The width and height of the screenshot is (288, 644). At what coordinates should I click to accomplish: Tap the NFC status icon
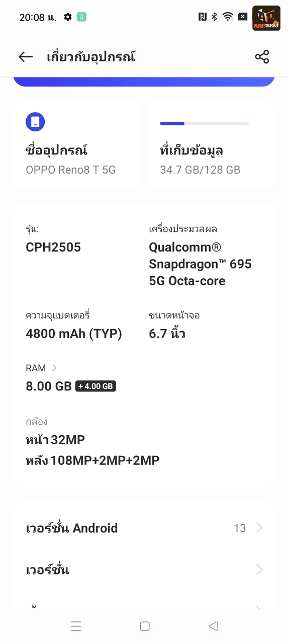click(x=203, y=17)
